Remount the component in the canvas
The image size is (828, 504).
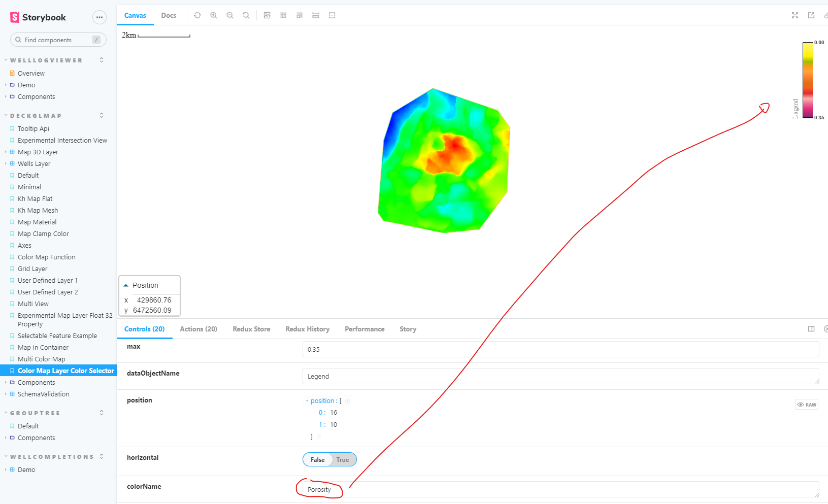pyautogui.click(x=197, y=15)
